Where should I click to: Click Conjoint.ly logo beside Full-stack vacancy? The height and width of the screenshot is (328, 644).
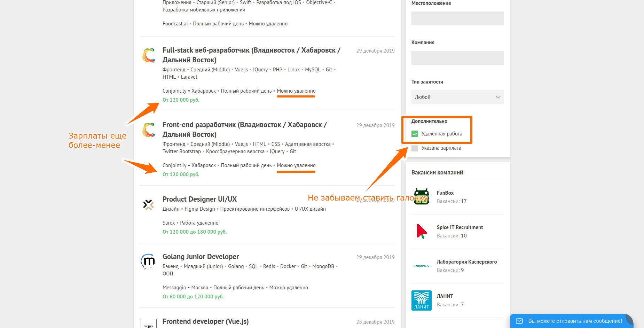point(149,56)
